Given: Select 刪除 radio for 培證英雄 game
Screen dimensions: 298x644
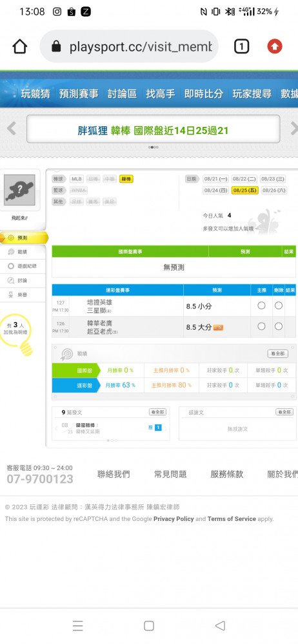Looking at the screenshot, I should coord(279,305).
